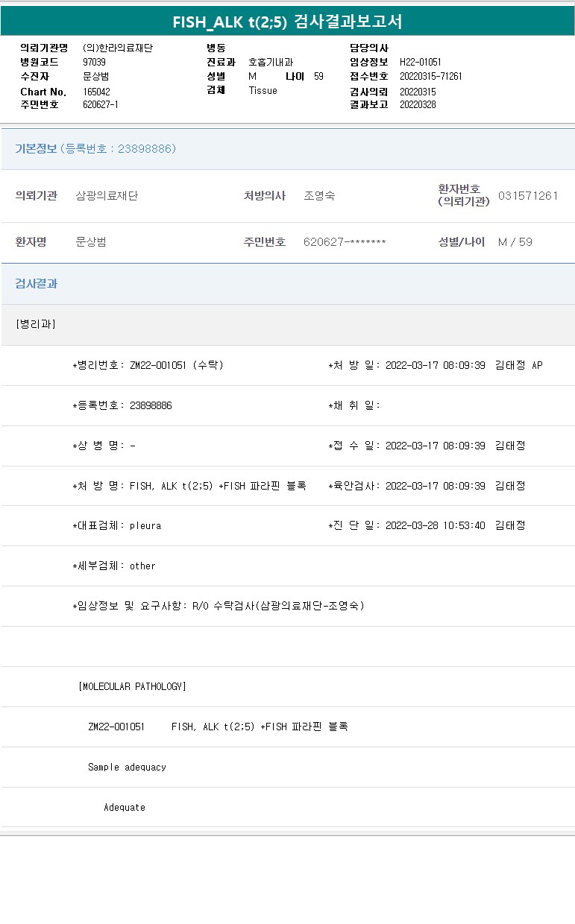
Task: Click the 처방의사 name 조영숙
Action: click(x=319, y=196)
